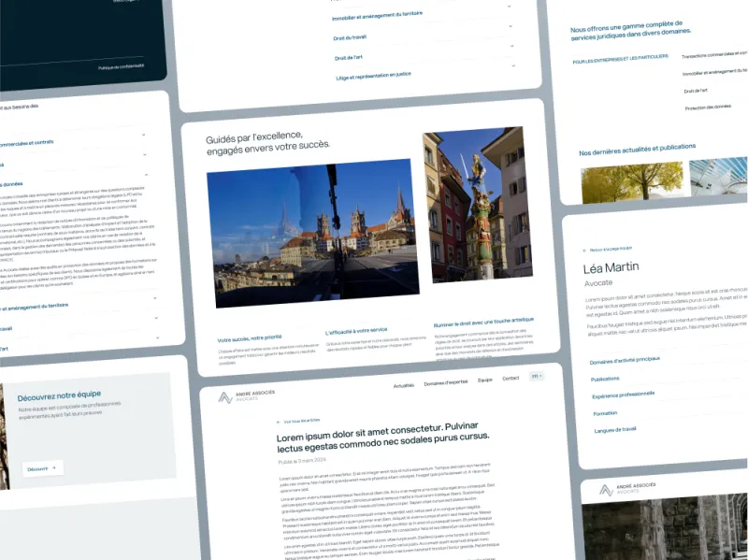
Task: Open the yellow autumn tree news thumbnail
Action: (x=632, y=182)
